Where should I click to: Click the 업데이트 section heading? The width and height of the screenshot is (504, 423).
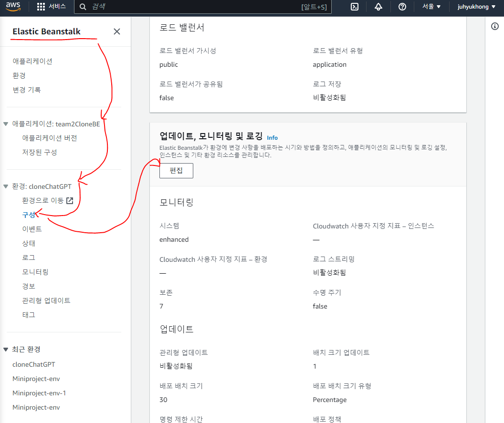pyautogui.click(x=177, y=329)
